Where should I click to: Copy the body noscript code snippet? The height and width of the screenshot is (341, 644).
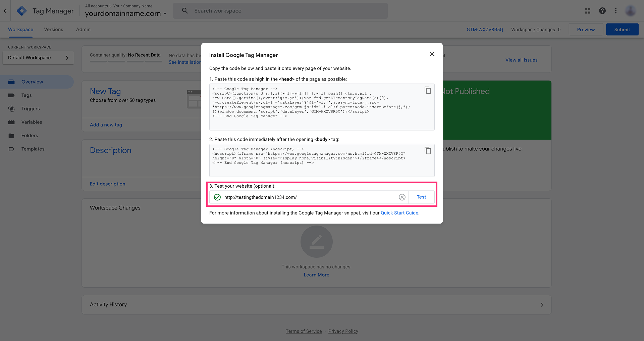pos(428,150)
